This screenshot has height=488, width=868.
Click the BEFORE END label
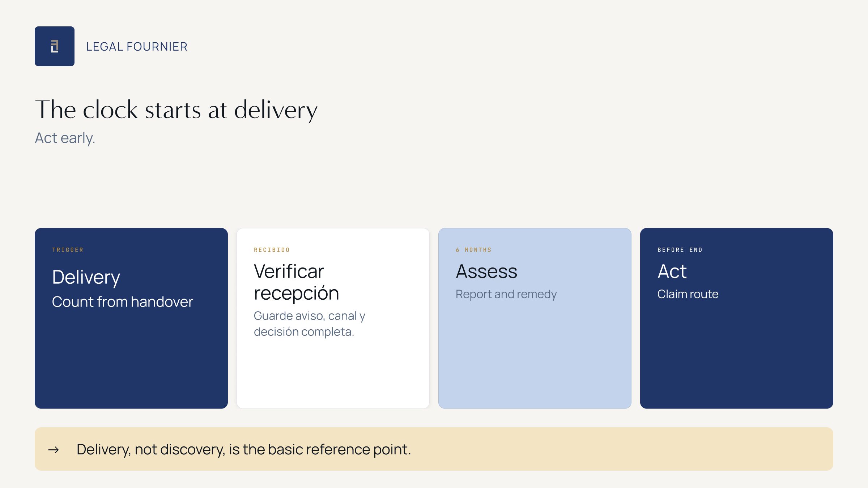pos(680,250)
